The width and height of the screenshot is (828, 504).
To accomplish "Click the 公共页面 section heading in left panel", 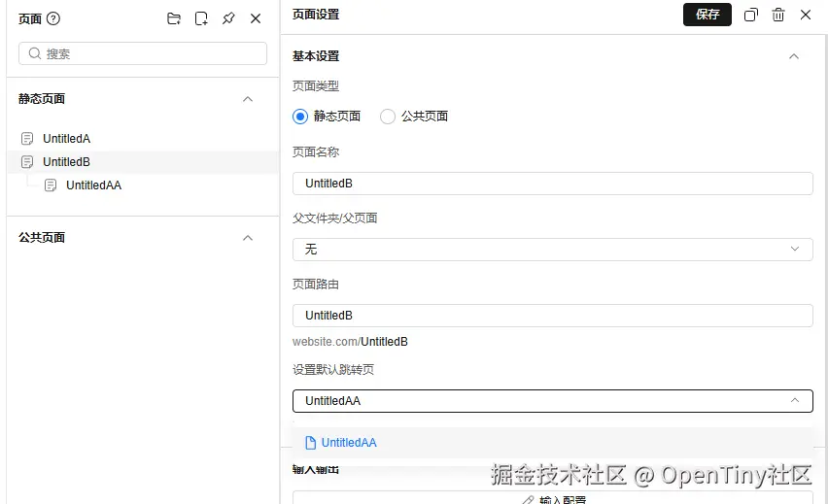I will (x=42, y=238).
